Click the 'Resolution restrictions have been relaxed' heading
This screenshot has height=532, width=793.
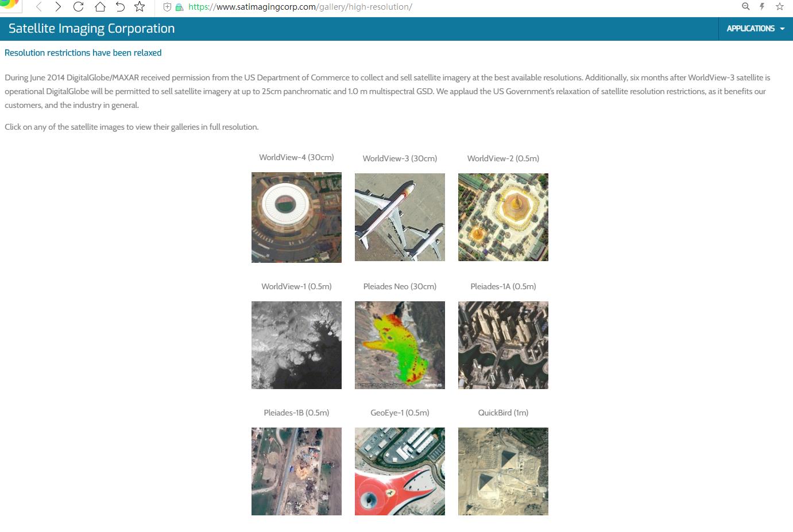tap(83, 53)
